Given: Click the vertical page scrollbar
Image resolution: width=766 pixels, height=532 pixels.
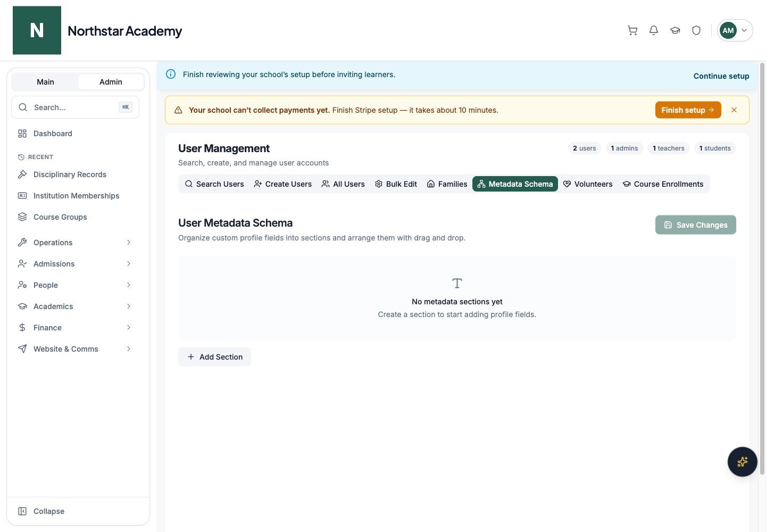Looking at the screenshot, I should point(762,269).
